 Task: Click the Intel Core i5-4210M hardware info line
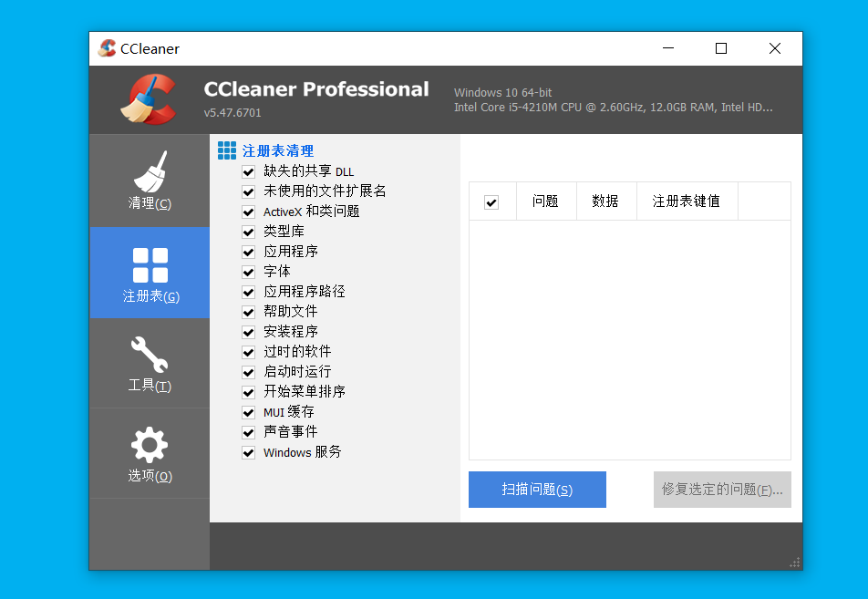614,108
